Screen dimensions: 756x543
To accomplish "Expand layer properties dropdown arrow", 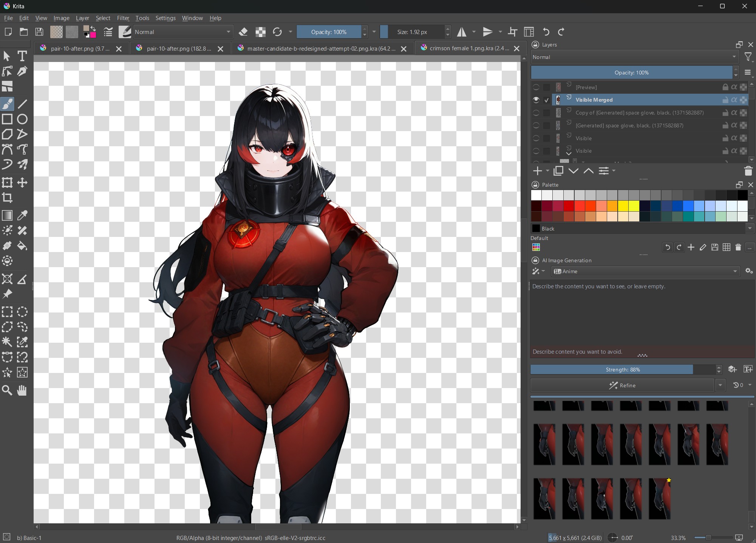I will (614, 171).
